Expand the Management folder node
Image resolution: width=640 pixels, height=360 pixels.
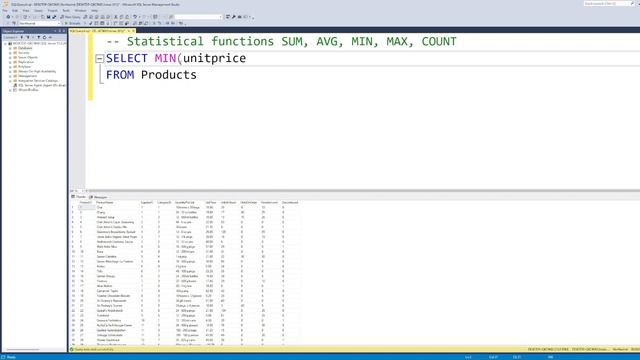(x=10, y=76)
